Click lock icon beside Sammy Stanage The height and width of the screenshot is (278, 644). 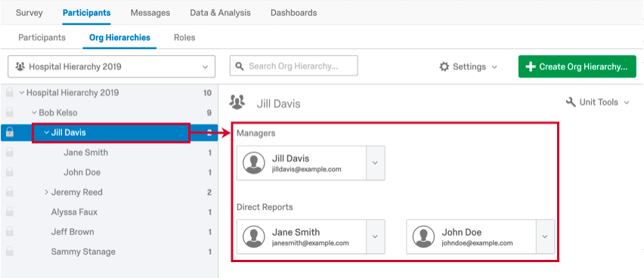point(9,252)
